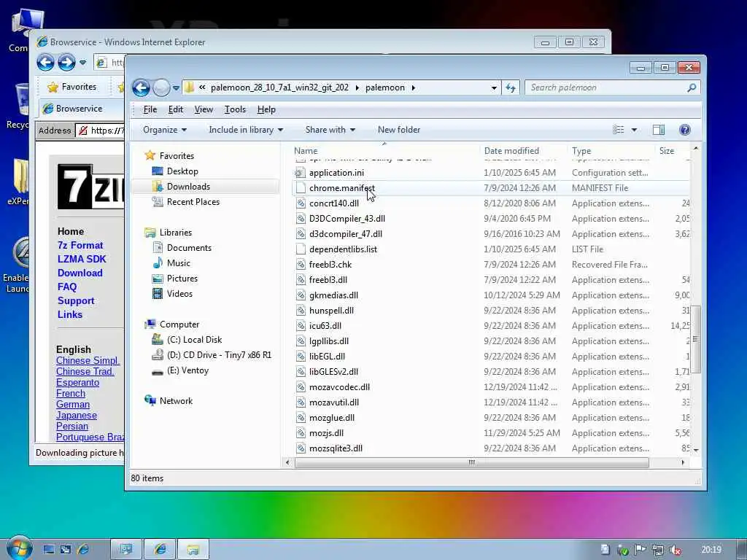
Task: Follow the LZMA SDK link
Action: [82, 259]
